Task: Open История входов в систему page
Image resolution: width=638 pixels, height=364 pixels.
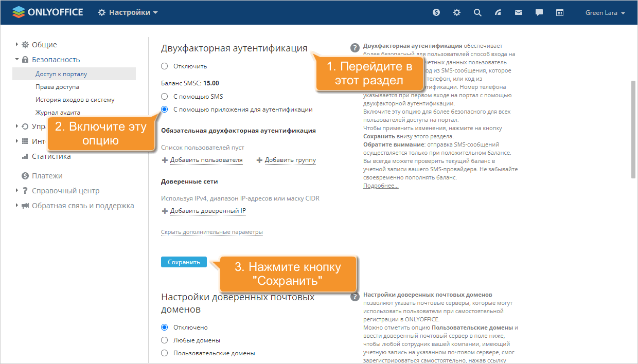Action: pos(75,100)
